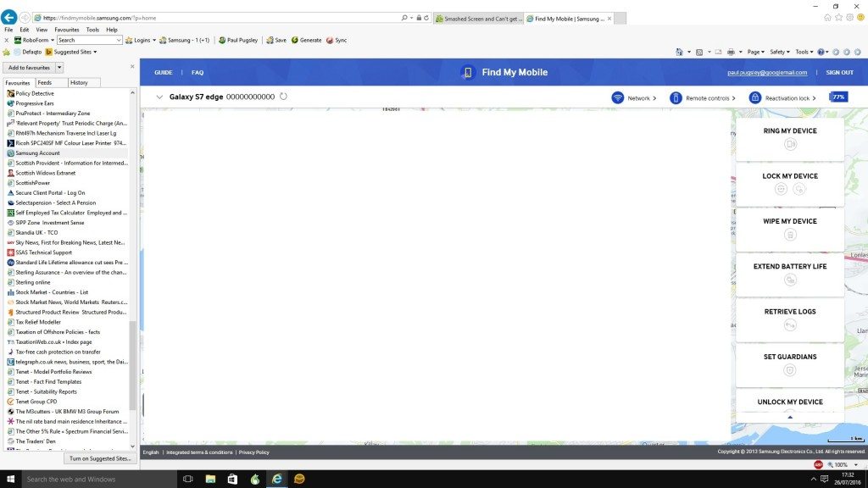Click the browser reload icon in address bar

pyautogui.click(x=426, y=18)
